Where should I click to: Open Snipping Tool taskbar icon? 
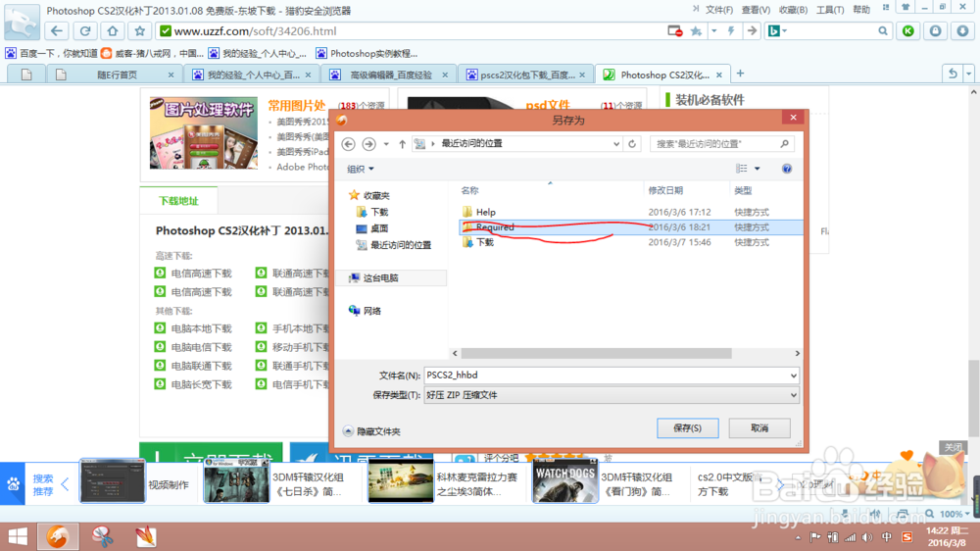click(102, 536)
